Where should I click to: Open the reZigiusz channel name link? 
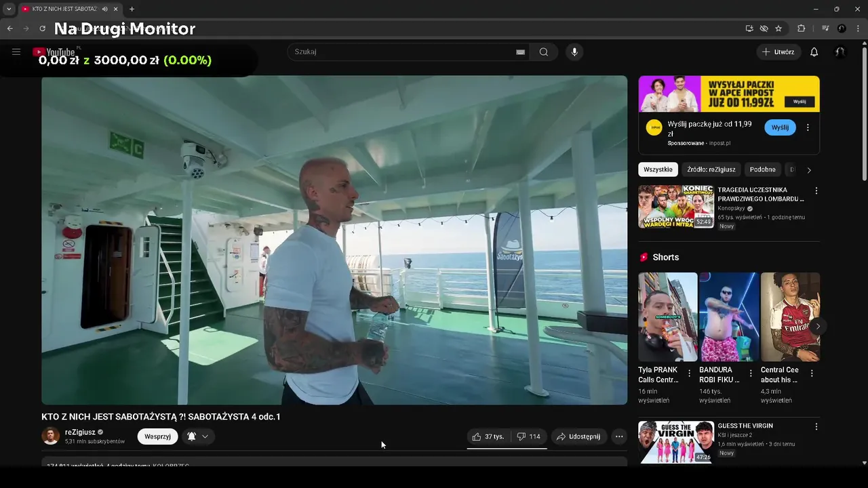point(80,432)
